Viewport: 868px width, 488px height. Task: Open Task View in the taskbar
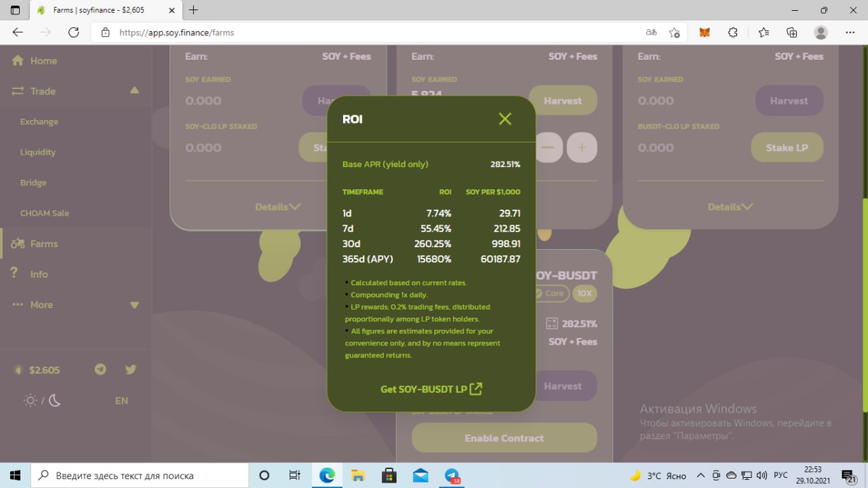(x=294, y=475)
